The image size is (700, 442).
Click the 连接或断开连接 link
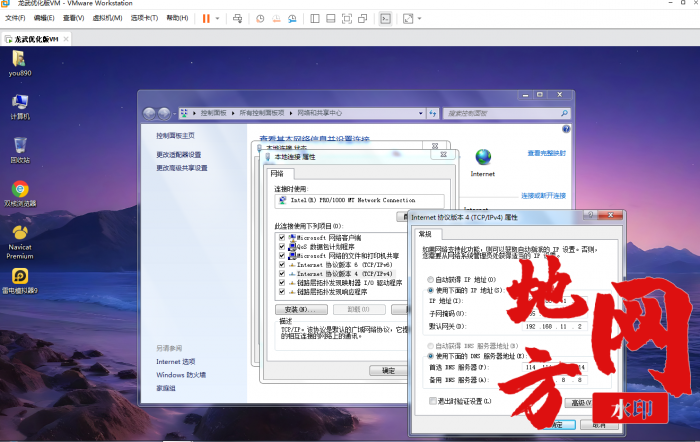(543, 196)
